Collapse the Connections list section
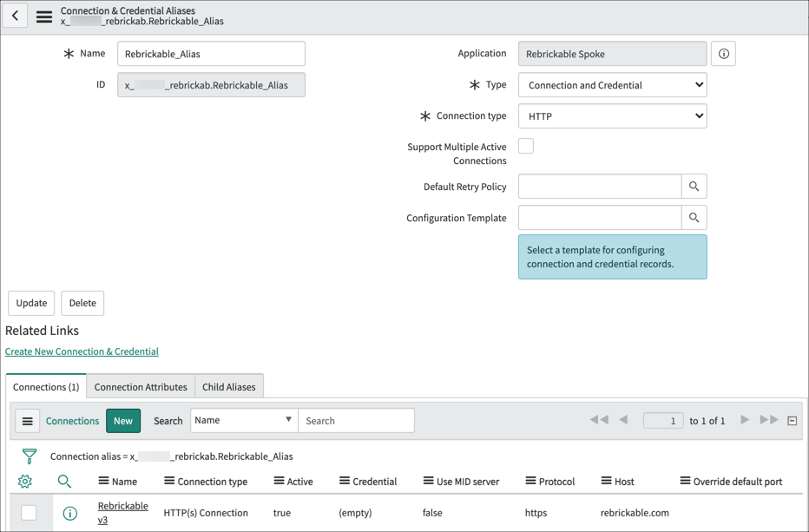 793,421
